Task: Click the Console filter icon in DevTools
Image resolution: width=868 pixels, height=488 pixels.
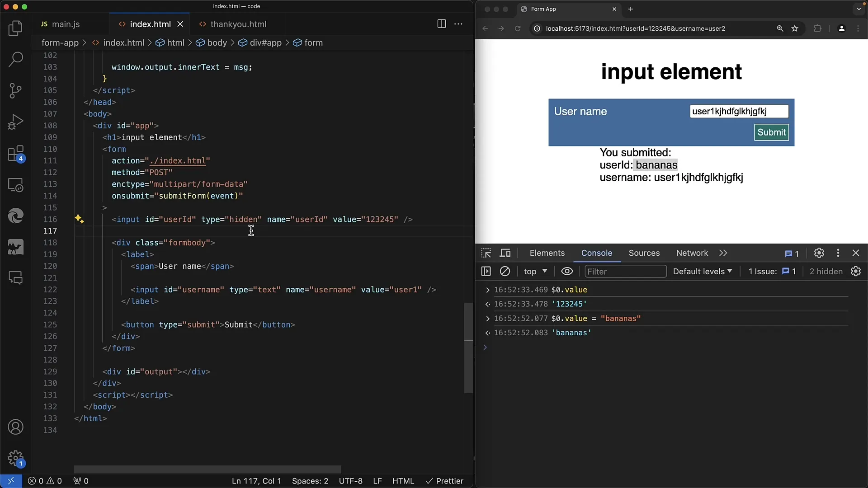Action: 625,271
